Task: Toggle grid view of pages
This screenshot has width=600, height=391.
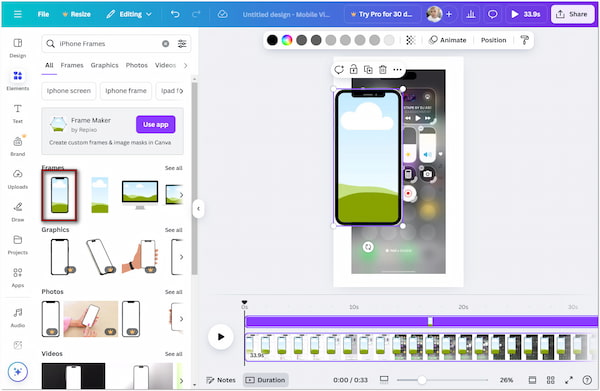Action: 550,380
